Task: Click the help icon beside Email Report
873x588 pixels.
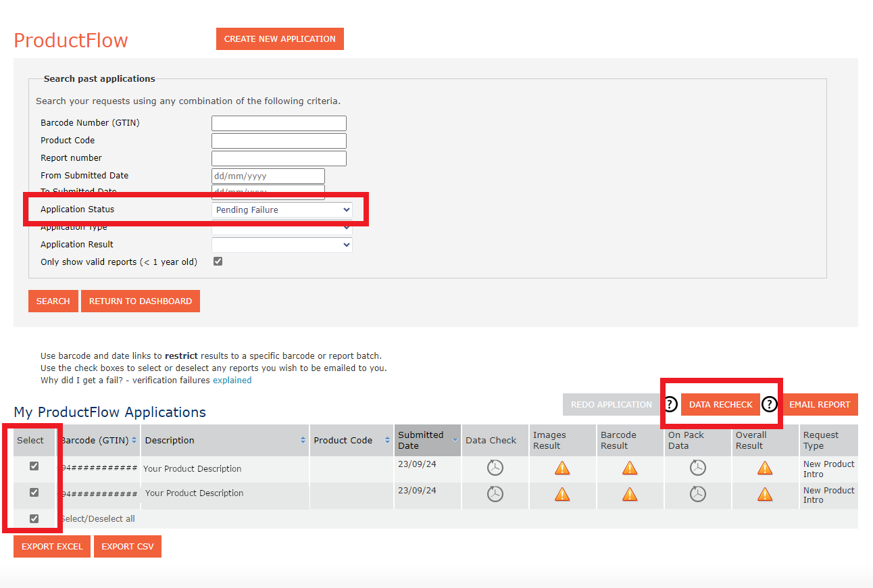Action: (770, 404)
